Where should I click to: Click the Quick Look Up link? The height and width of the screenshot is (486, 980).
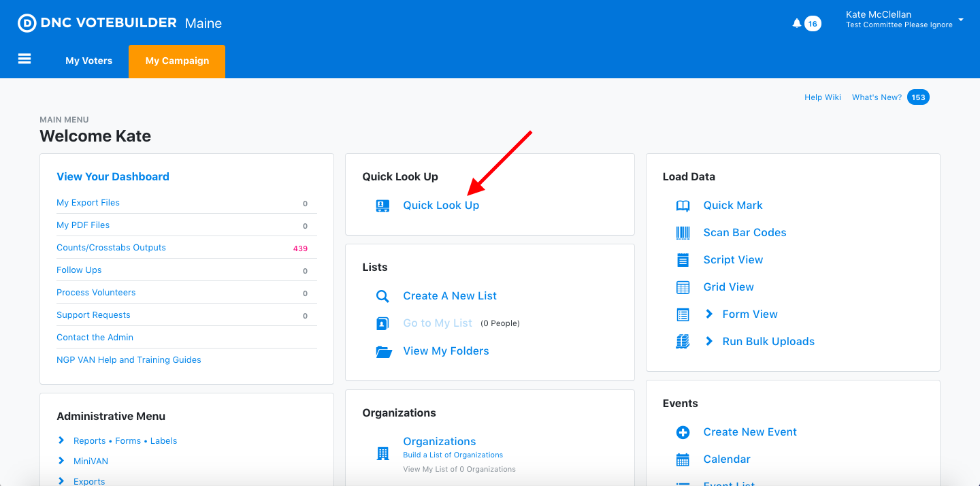click(x=441, y=206)
